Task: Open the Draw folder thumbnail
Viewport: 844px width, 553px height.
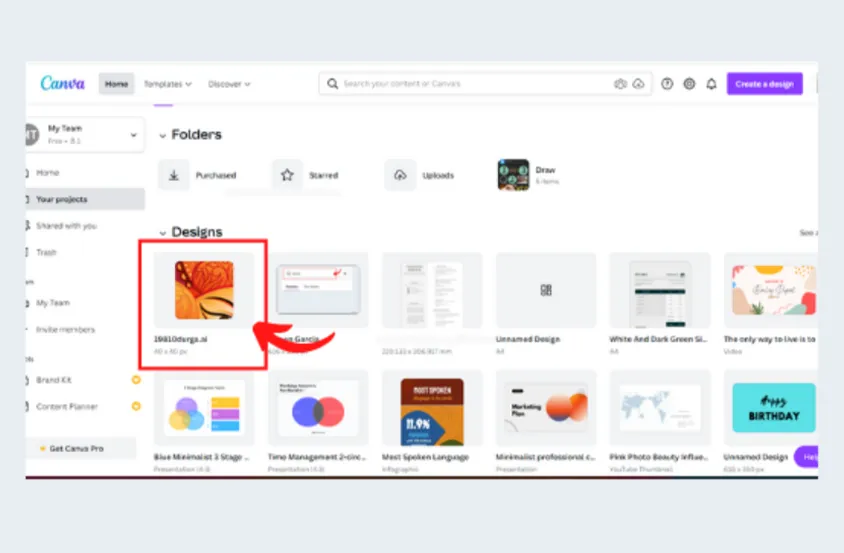Action: (x=513, y=174)
